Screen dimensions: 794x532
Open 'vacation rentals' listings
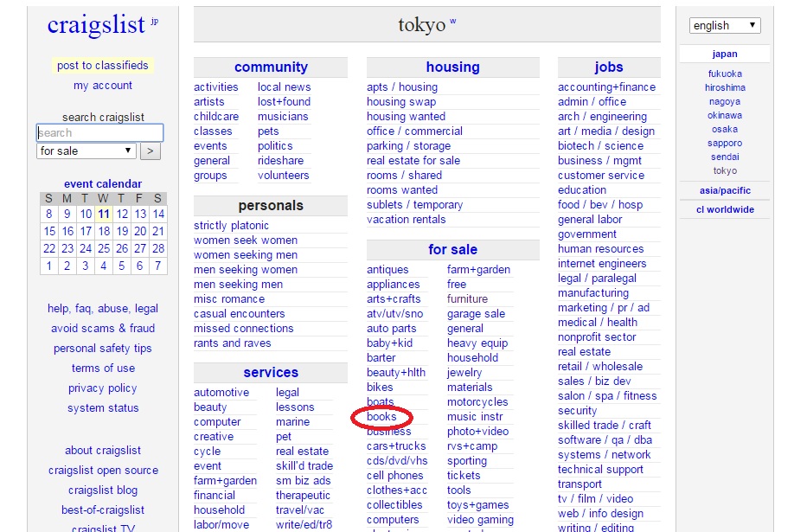click(x=407, y=220)
